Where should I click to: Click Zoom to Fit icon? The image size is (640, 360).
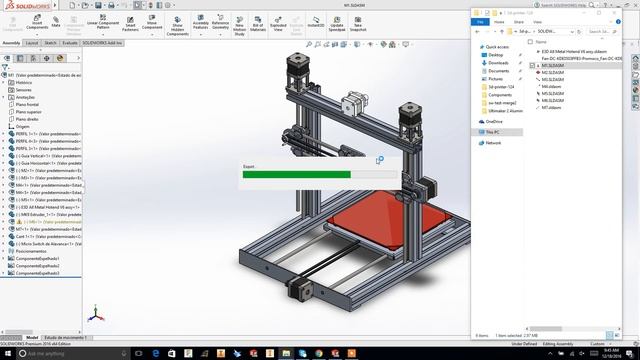coord(309,44)
